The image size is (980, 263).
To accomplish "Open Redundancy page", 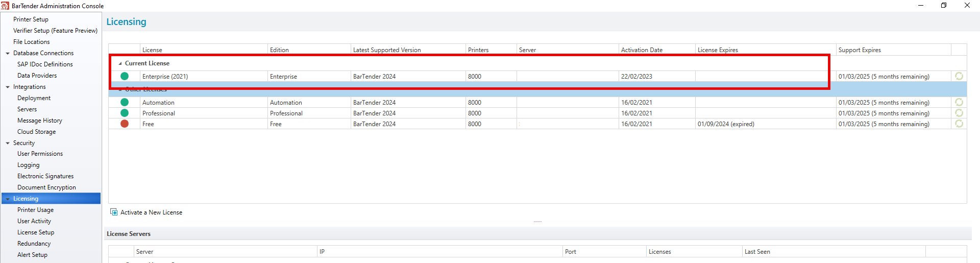I will 34,244.
